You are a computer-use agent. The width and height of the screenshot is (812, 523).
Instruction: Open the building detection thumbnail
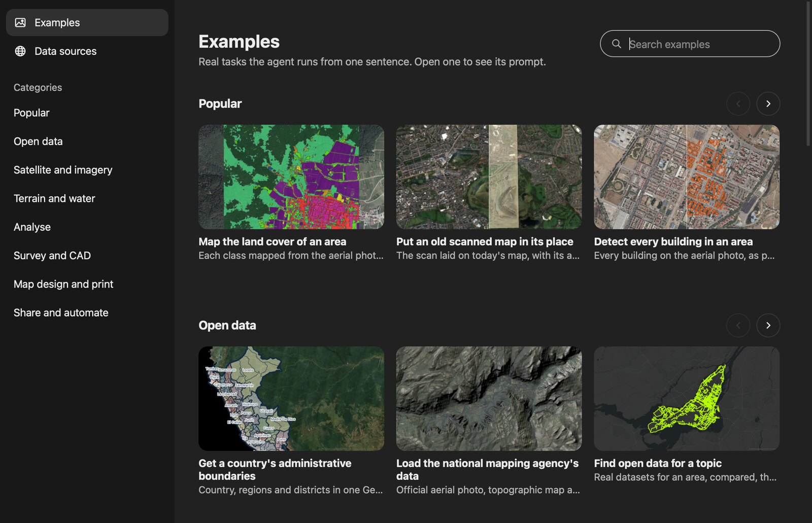(687, 177)
